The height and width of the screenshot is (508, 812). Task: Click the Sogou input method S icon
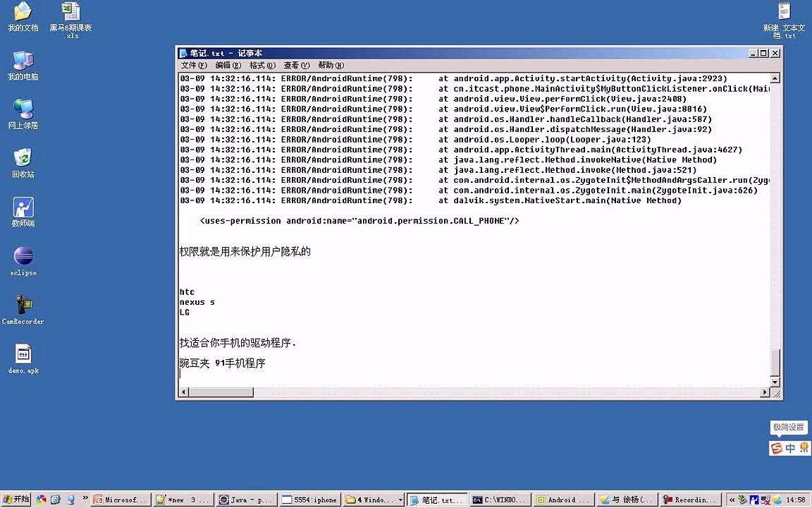point(777,448)
